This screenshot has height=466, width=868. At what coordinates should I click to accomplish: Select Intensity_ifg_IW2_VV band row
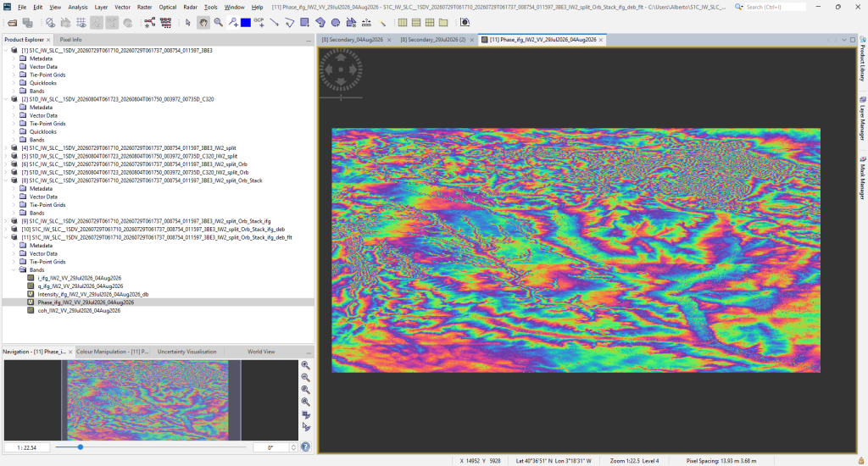pos(92,295)
